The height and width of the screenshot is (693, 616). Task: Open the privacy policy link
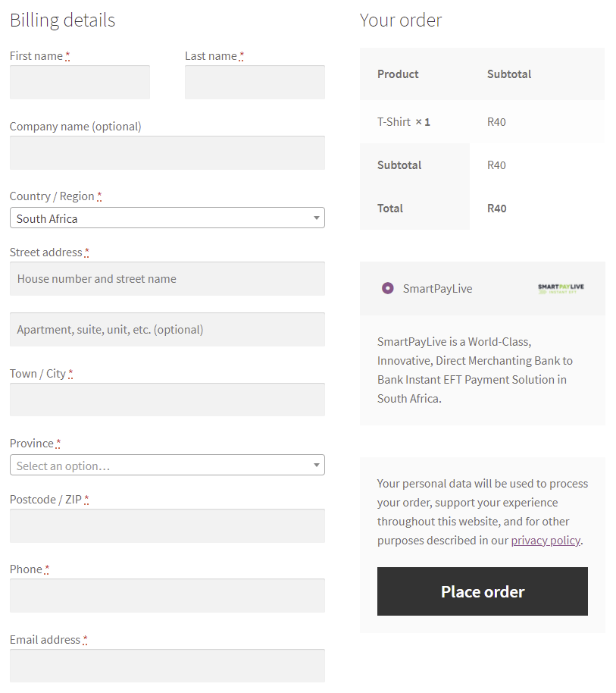pos(546,540)
